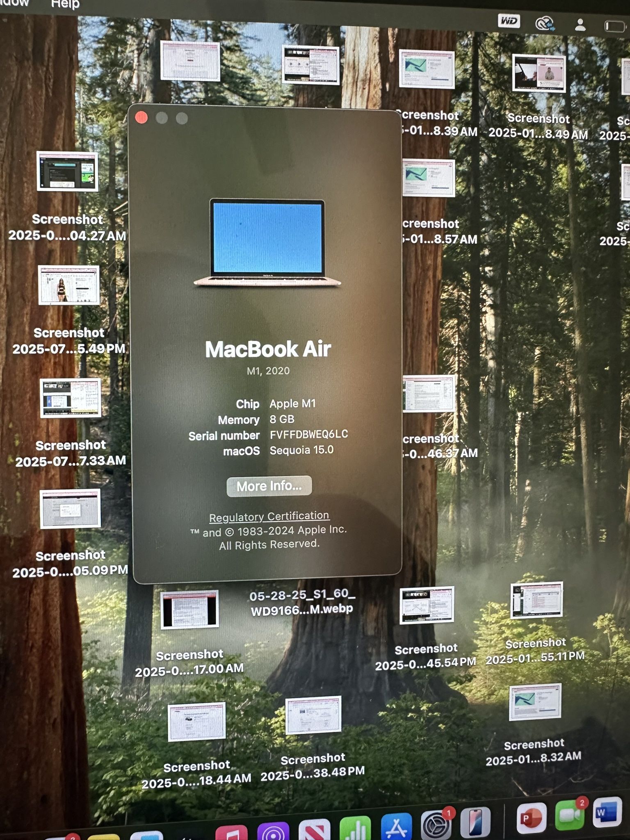
Task: Select the serial number FVFFDBWEQ6LC
Action: (309, 434)
